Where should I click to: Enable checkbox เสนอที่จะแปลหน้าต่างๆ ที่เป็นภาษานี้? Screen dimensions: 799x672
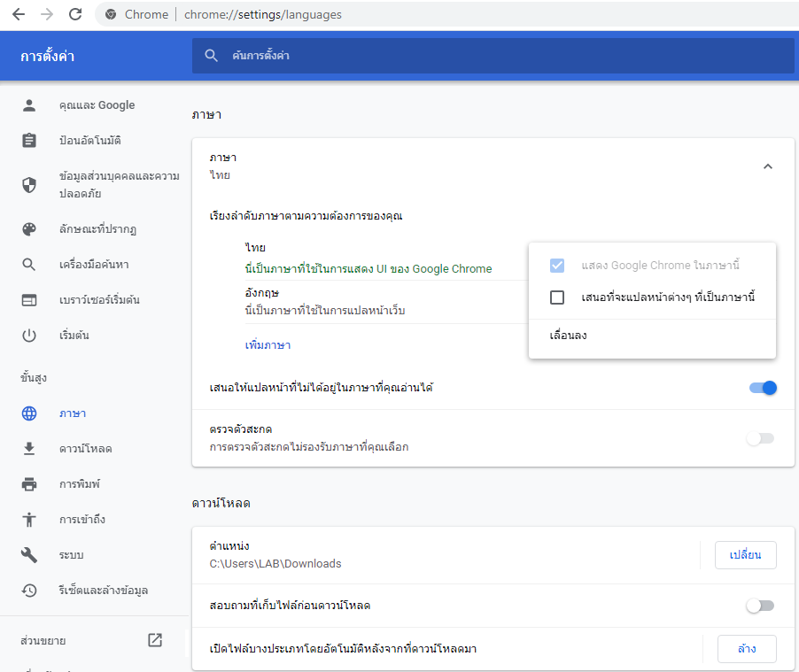click(557, 297)
